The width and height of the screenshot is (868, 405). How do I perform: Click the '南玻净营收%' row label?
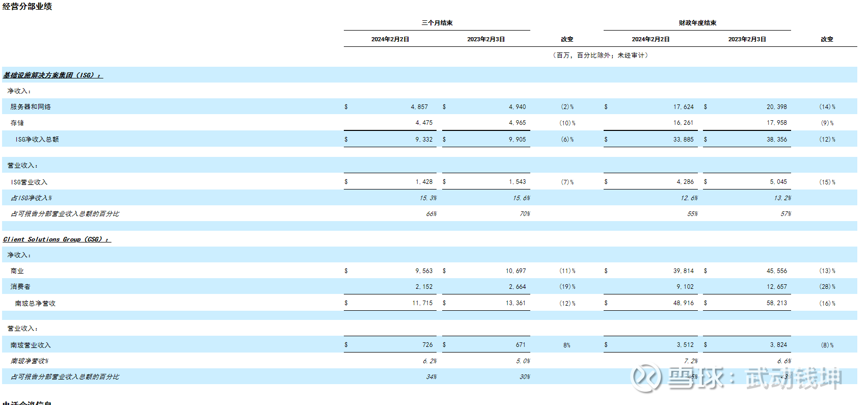coord(30,361)
